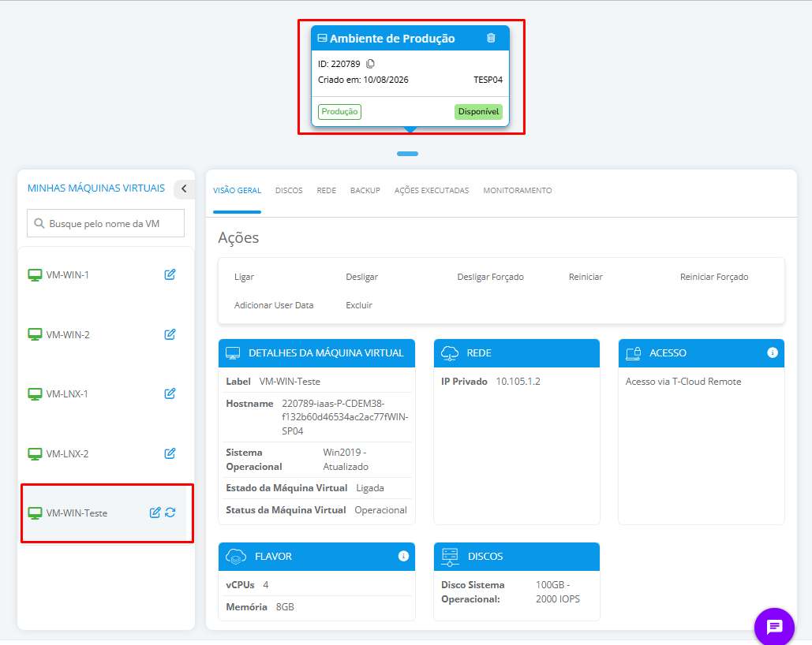The width and height of the screenshot is (812, 645).
Task: Click Memória 8GB row
Action: (316, 606)
